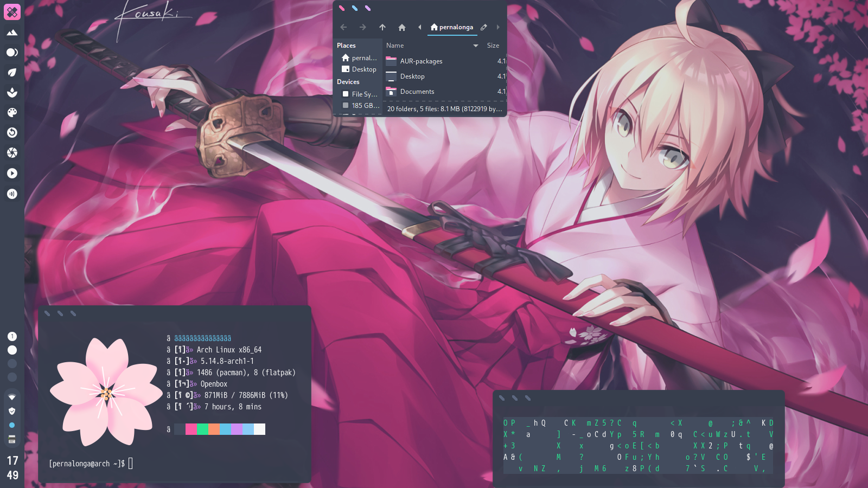This screenshot has width=868, height=488.
Task: Open the pink bandage launcher icon
Action: point(12,12)
